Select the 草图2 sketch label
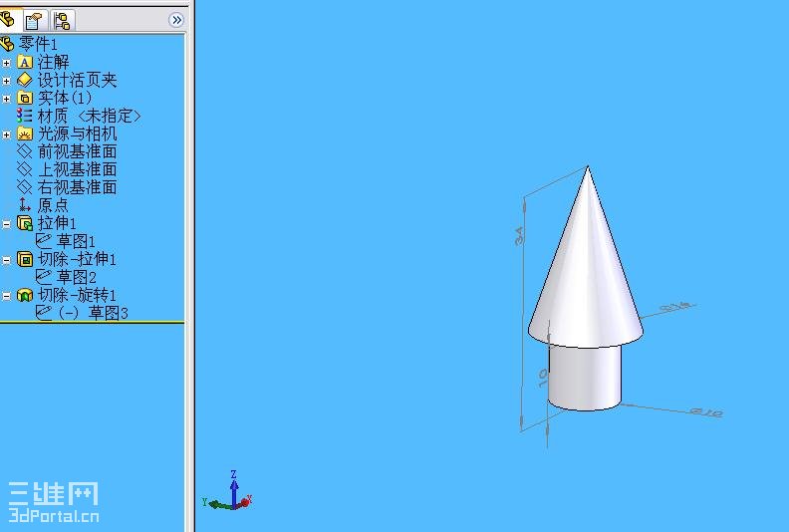Viewport: 789px width, 532px height. pyautogui.click(x=76, y=277)
